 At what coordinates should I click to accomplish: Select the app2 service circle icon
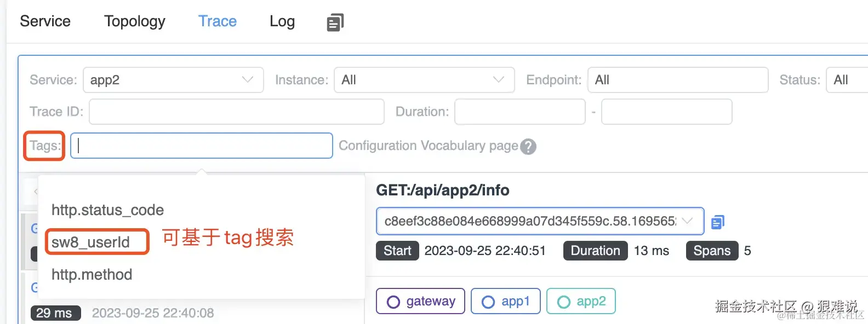point(563,302)
